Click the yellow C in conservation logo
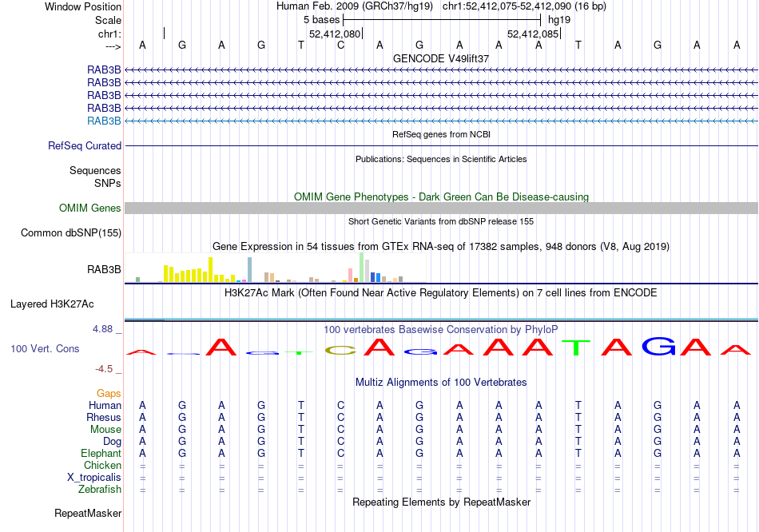This screenshot has width=759, height=532. [341, 351]
